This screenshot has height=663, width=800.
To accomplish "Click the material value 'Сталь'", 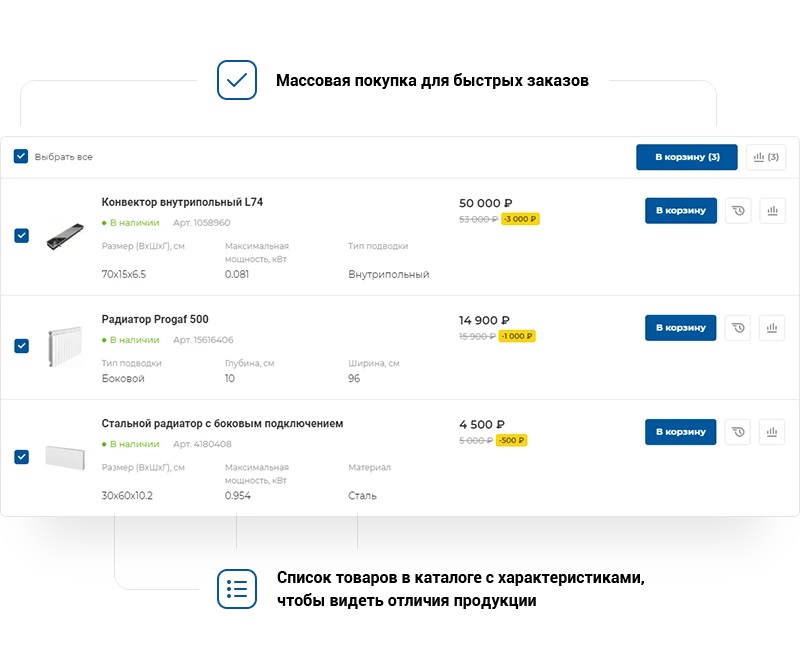I will point(362,496).
